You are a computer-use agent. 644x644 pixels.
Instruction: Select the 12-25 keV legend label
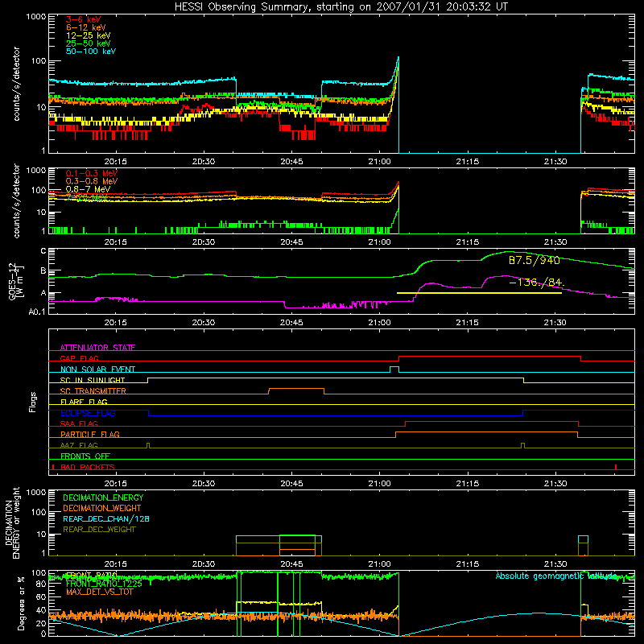89,35
